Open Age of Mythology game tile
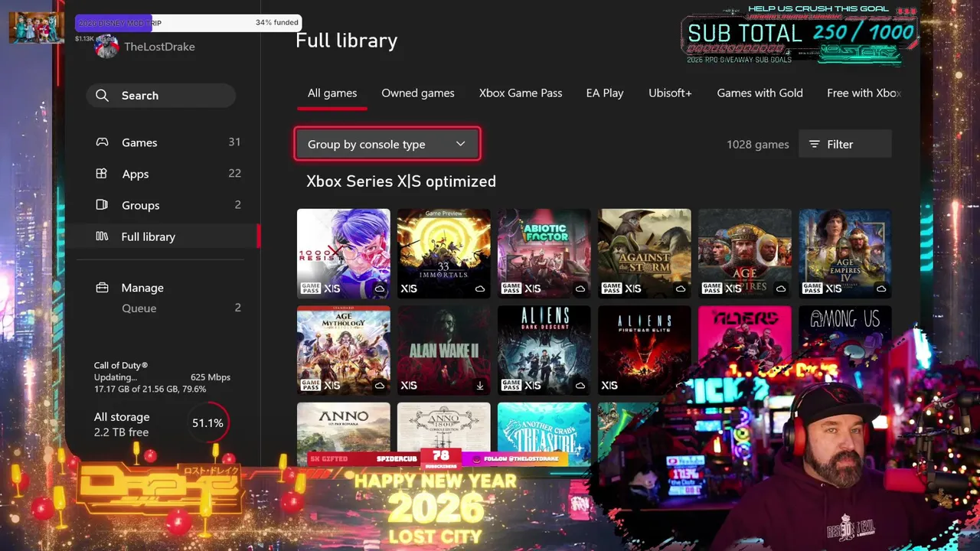 coord(343,350)
